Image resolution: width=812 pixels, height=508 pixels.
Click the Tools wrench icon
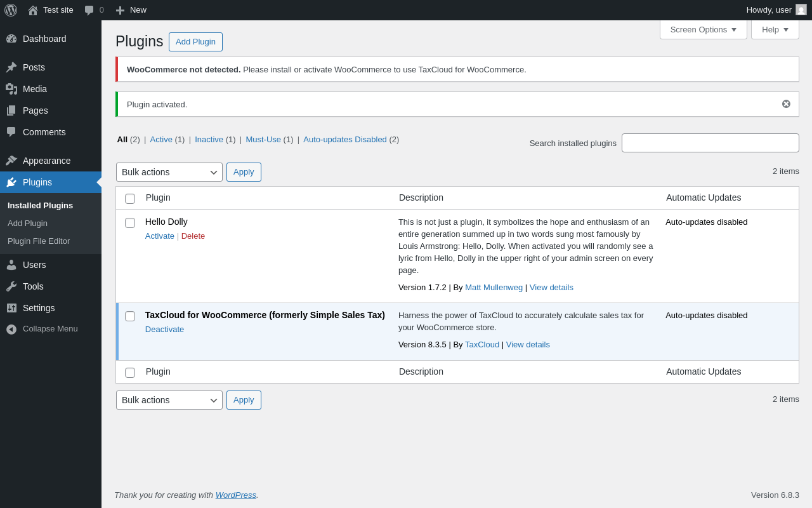click(11, 286)
